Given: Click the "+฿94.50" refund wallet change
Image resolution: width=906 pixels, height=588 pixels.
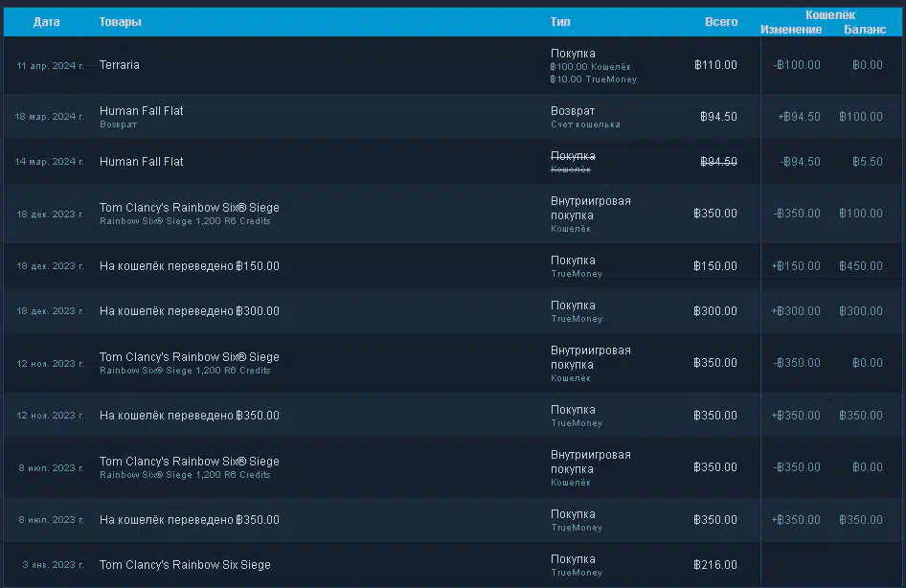Looking at the screenshot, I should [x=799, y=117].
